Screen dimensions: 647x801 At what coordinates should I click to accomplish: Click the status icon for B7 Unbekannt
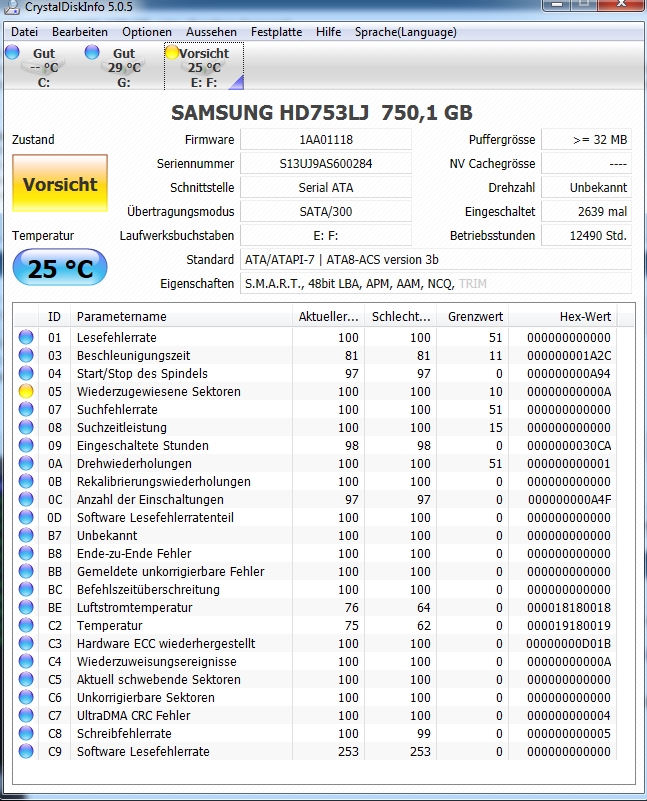26,535
